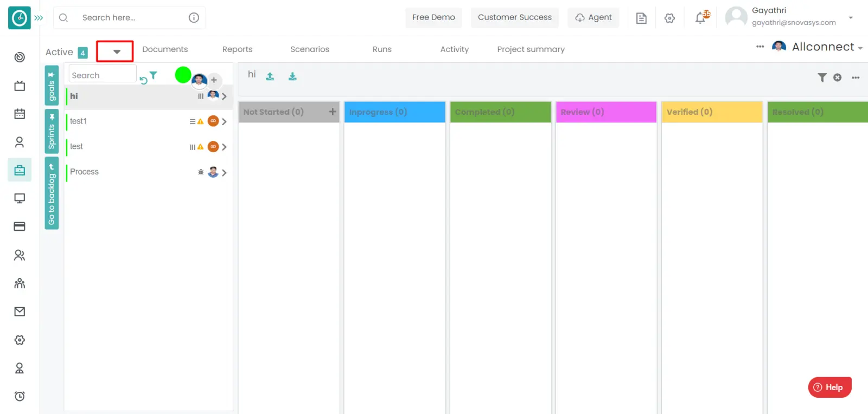Expand the Allconnect project dropdown

(860, 48)
